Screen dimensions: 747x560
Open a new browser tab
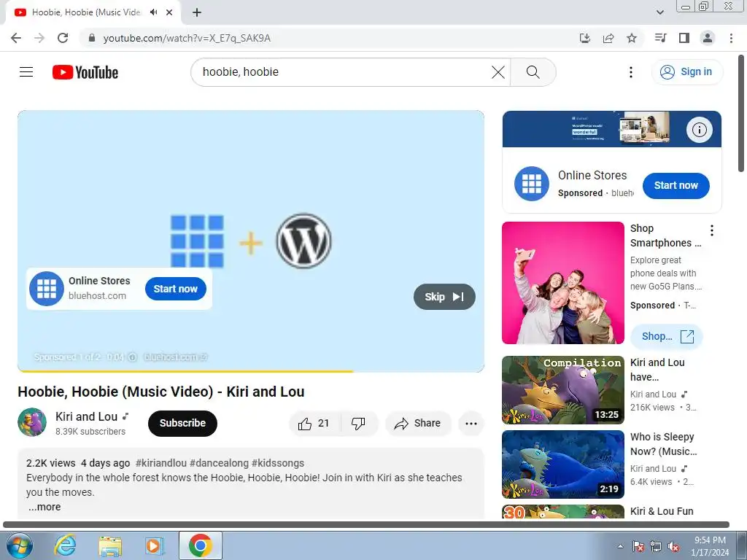click(197, 12)
